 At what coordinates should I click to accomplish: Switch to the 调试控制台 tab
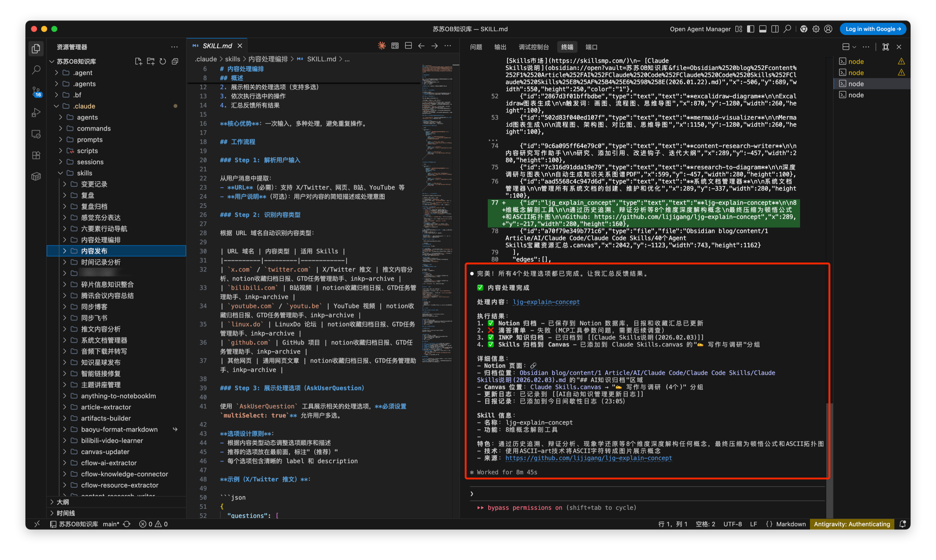[533, 47]
